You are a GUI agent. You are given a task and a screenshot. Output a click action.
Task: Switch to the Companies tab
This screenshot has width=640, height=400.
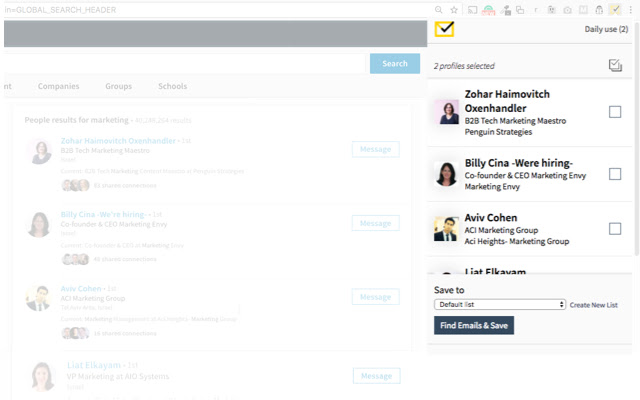coord(58,86)
